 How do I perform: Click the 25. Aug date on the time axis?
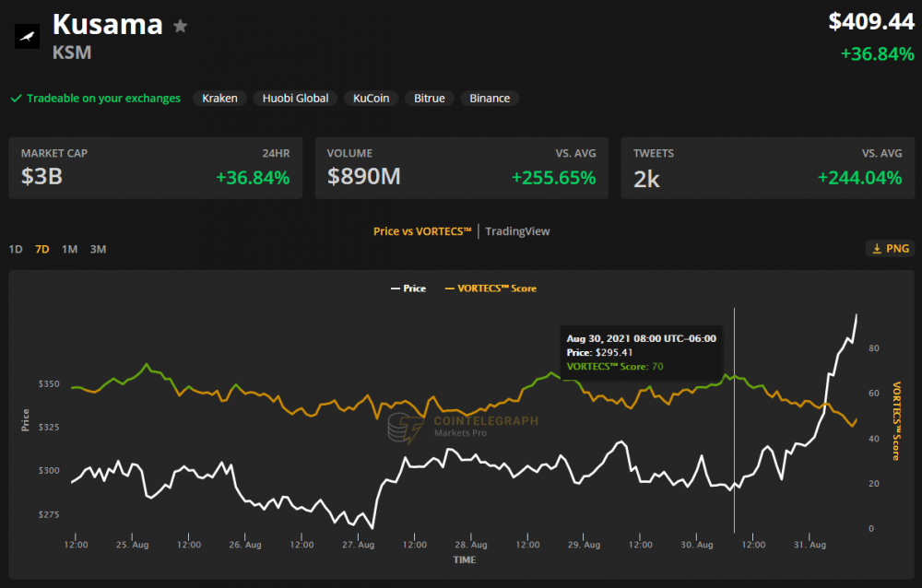pyautogui.click(x=132, y=545)
